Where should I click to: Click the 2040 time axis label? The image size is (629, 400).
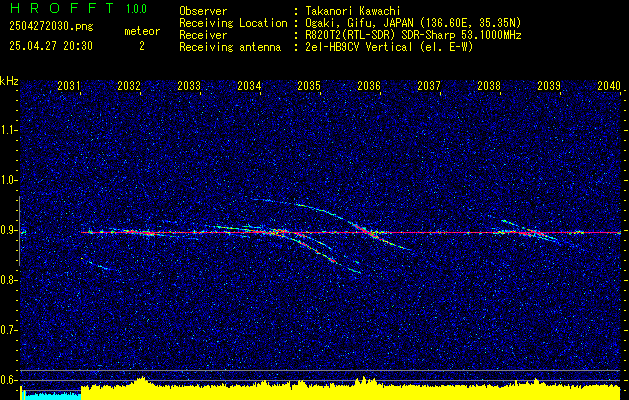[609, 85]
